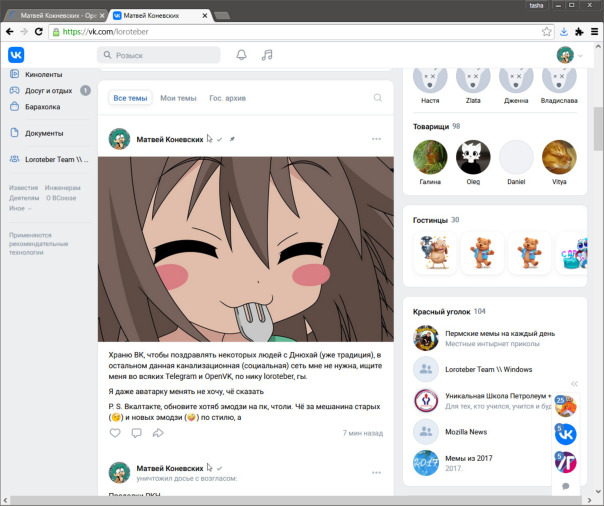Viewport: 604px width, 506px height.
Task: Open browser extensions puzzle icon
Action: [579, 32]
